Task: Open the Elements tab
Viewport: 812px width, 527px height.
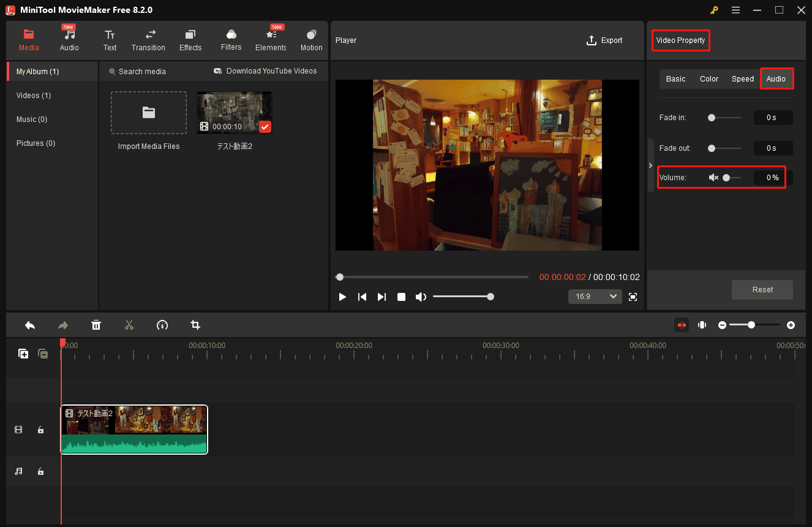Action: point(271,40)
